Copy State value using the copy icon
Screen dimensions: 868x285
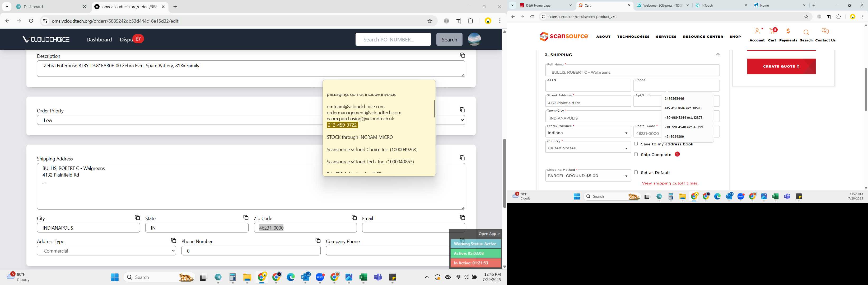tap(246, 218)
